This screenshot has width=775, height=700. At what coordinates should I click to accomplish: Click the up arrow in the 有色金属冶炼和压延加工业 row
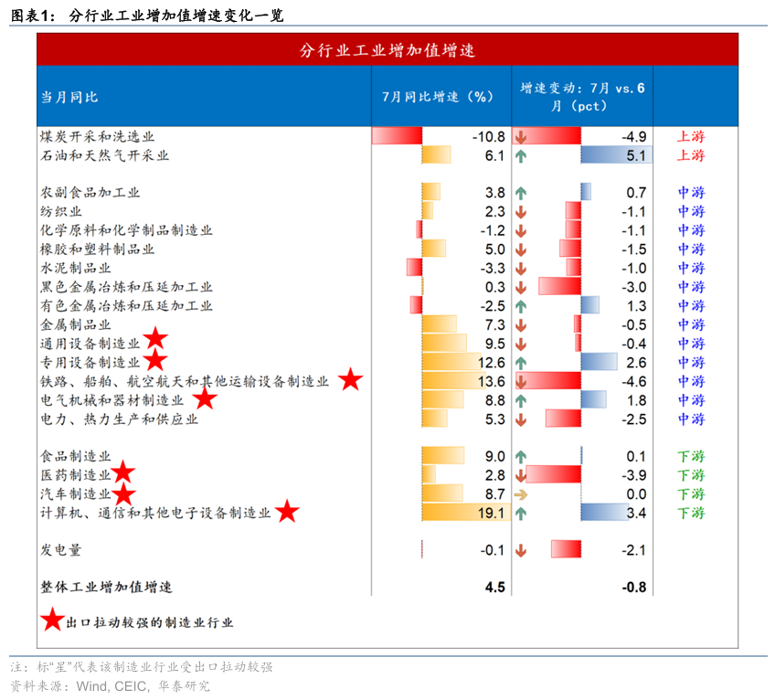[x=520, y=306]
